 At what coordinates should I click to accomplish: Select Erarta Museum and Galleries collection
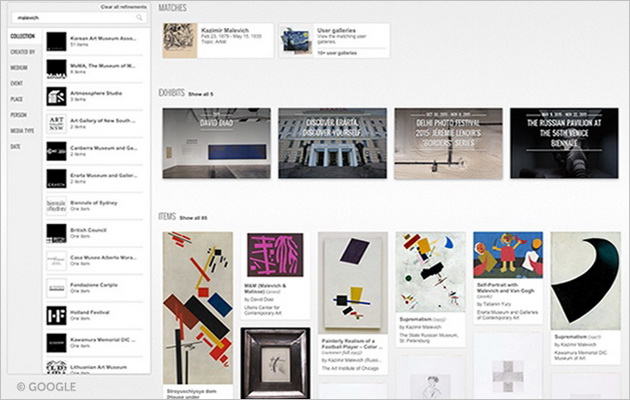[x=104, y=176]
